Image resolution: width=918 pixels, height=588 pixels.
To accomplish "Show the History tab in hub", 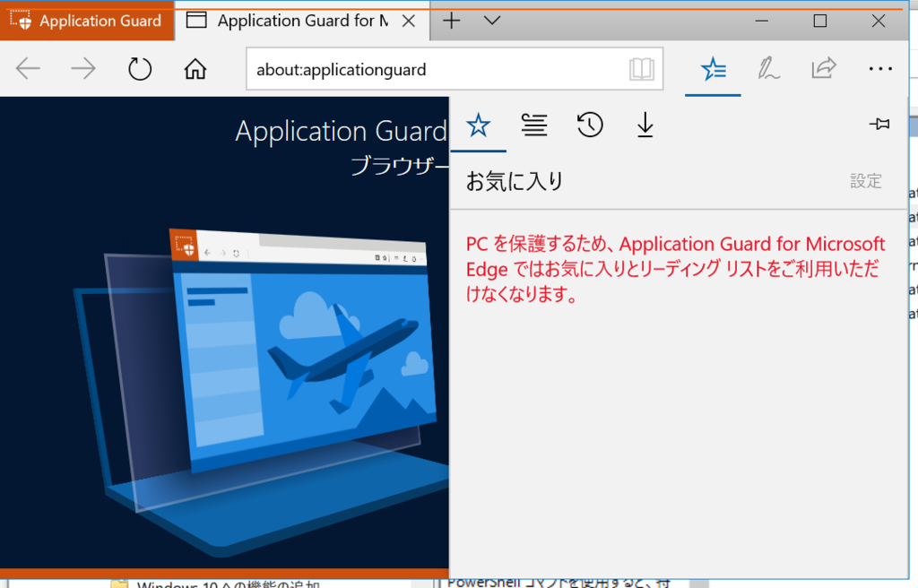I will pos(590,125).
